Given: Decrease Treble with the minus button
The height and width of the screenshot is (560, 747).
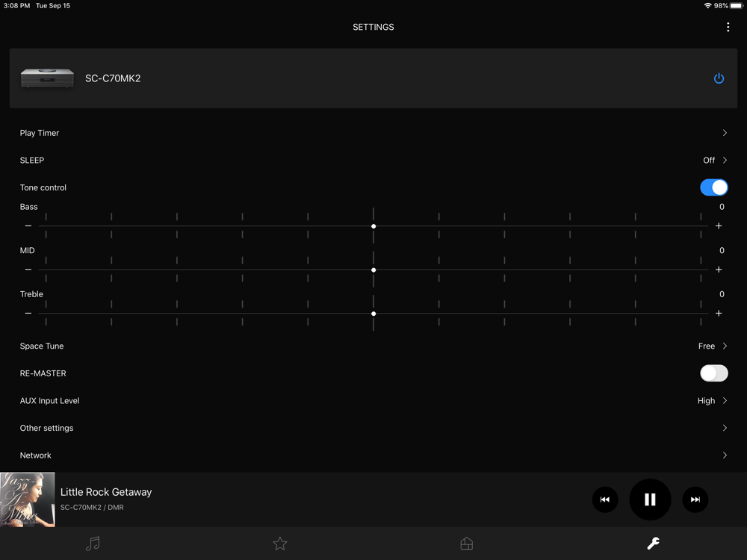Looking at the screenshot, I should (x=28, y=314).
